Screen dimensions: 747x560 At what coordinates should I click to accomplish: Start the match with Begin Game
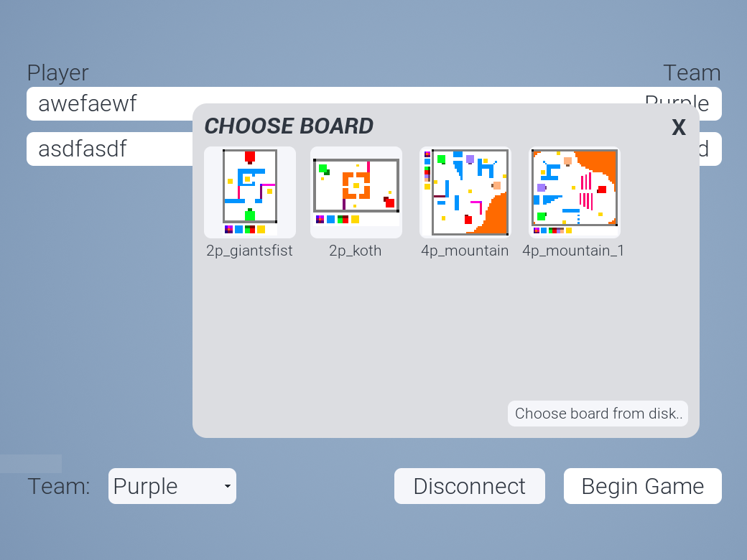(642, 486)
